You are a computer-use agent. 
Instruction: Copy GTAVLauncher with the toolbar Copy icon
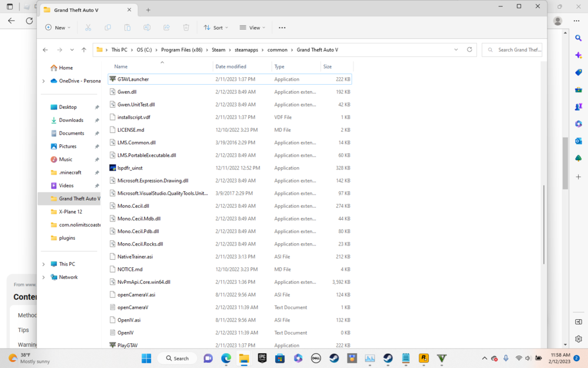coord(108,27)
